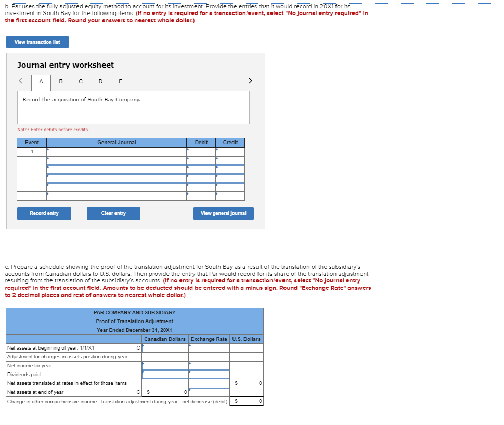Click the Record entry button

click(44, 213)
